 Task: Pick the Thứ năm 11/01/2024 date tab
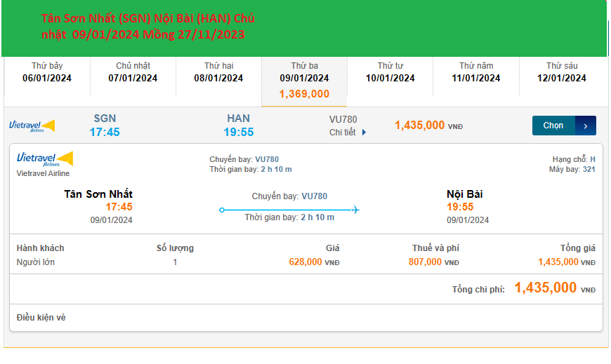tap(475, 72)
